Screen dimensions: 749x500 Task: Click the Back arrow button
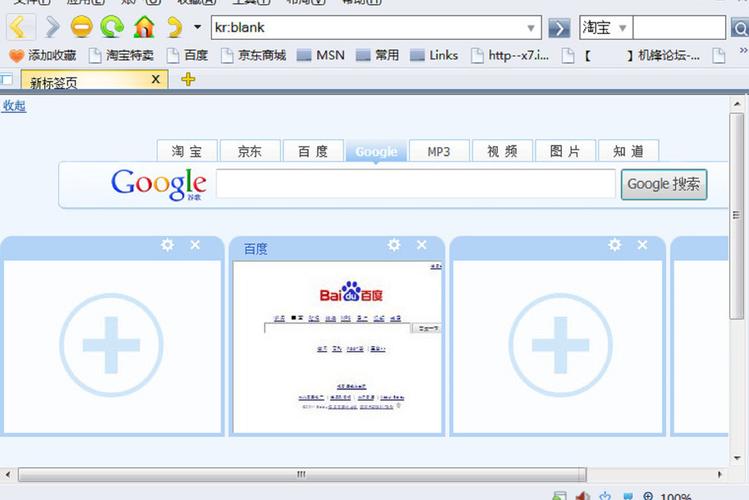(x=20, y=27)
